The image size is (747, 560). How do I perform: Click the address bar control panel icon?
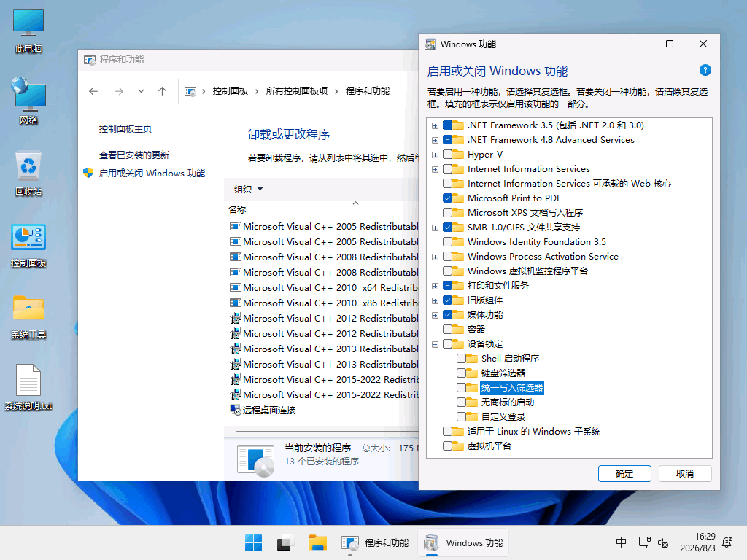click(x=190, y=91)
